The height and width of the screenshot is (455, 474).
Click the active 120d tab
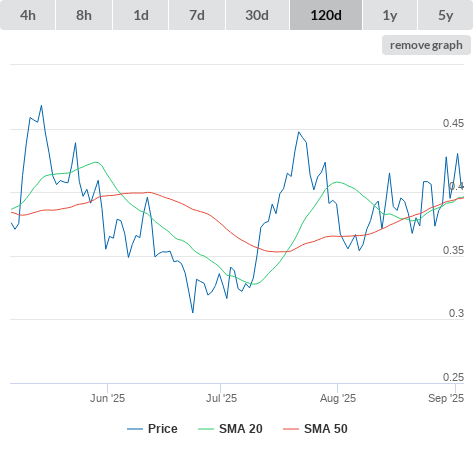pos(326,15)
